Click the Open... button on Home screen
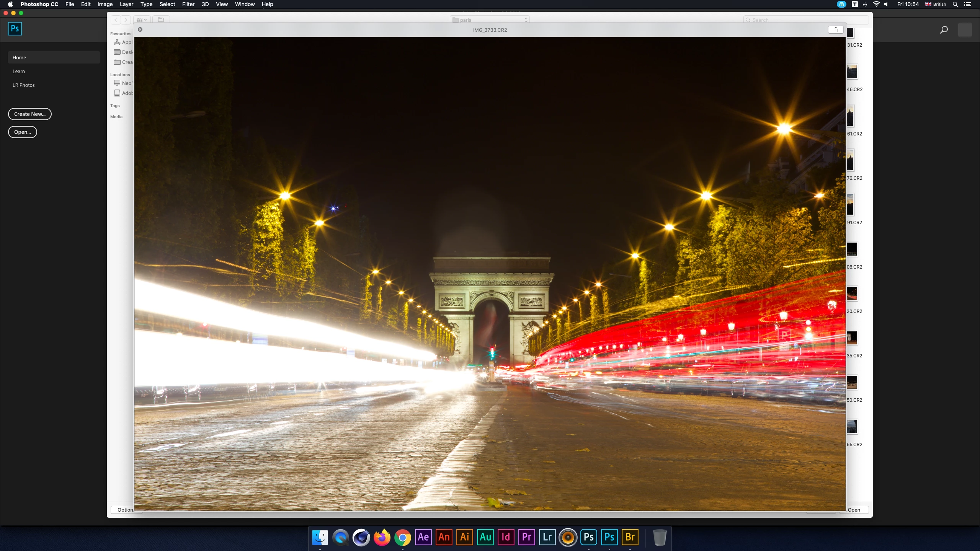The width and height of the screenshot is (980, 551). coord(23,132)
